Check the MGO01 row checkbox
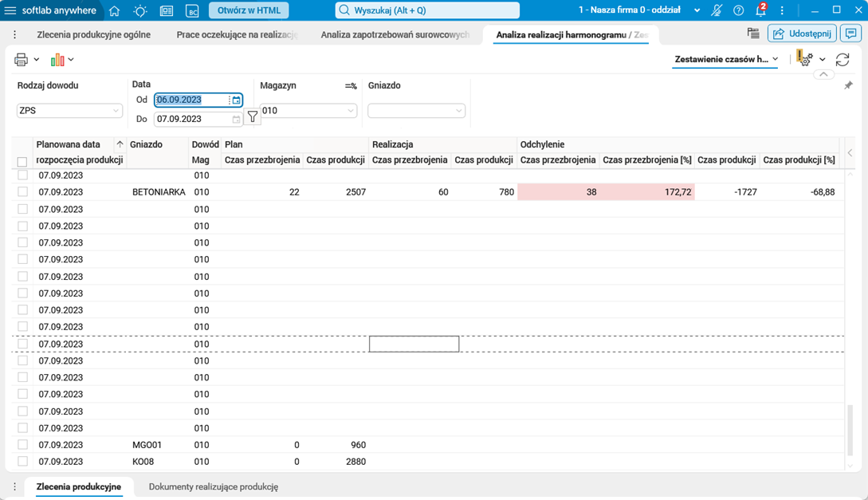The height and width of the screenshot is (500, 868). (22, 444)
